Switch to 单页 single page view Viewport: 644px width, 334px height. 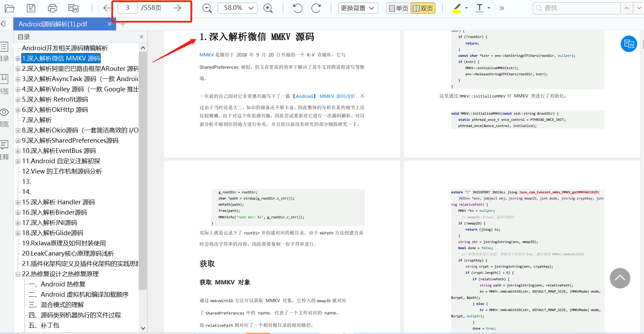(398, 8)
